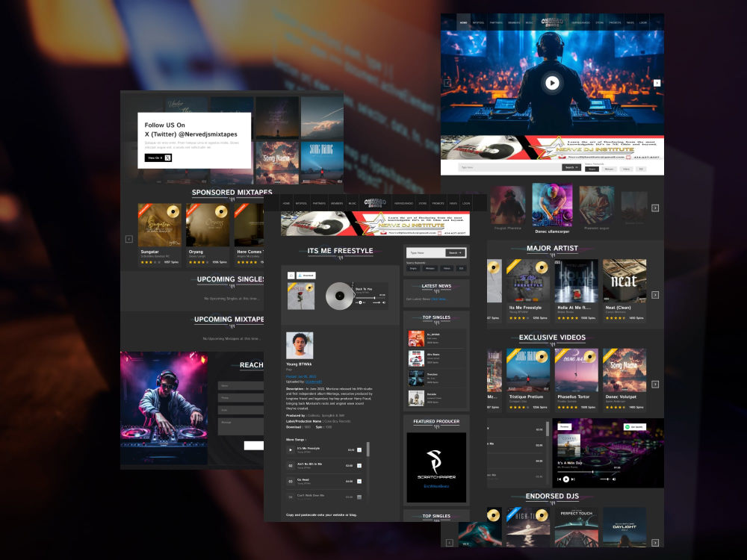Open the Daylight cover in Endorsed DJs

point(624,527)
